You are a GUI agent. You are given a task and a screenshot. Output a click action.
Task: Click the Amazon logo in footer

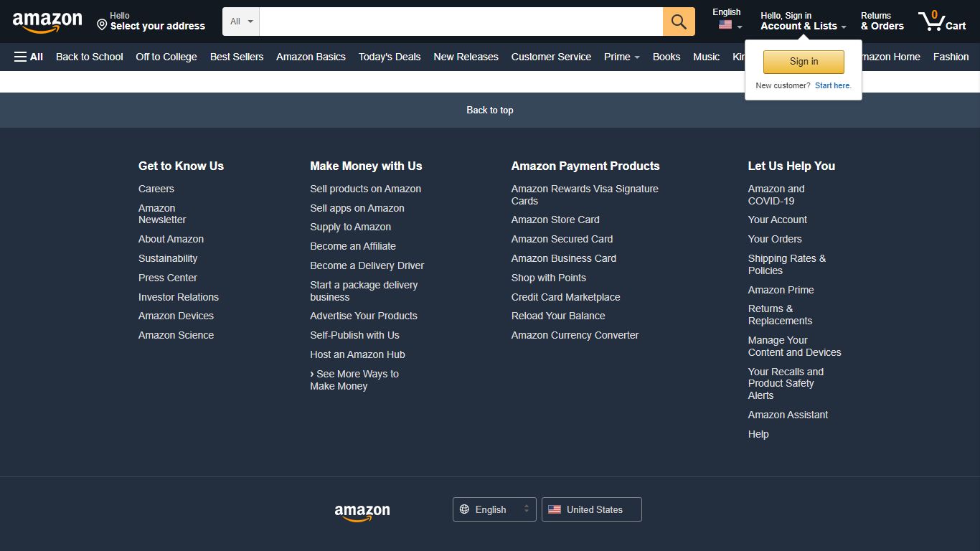pyautogui.click(x=362, y=512)
